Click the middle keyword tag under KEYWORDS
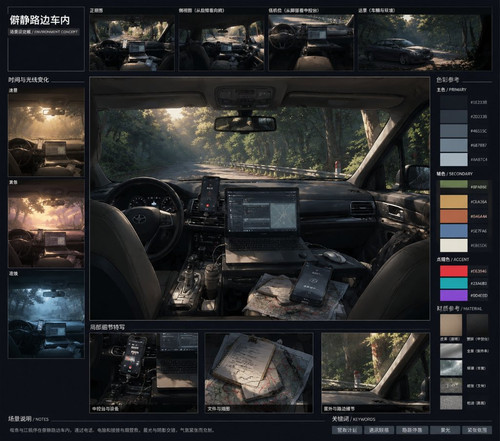 412,430
